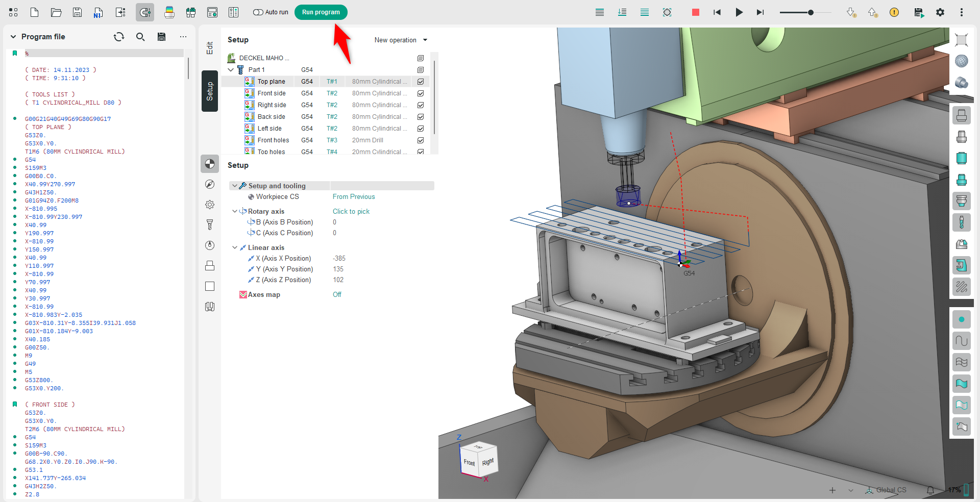
Task: Open Program file more options ellipsis
Action: pos(183,37)
